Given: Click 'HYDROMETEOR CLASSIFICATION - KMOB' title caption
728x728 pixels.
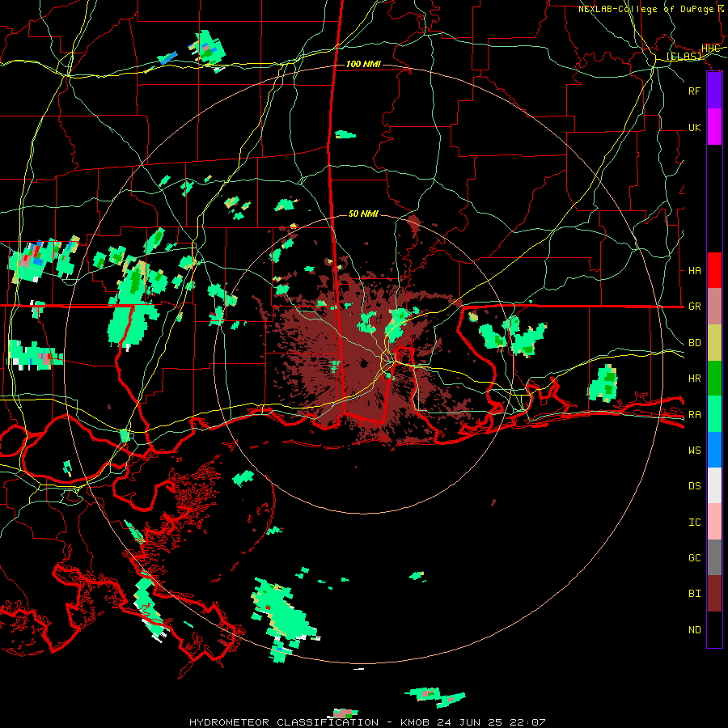Looking at the screenshot, I should [310, 722].
